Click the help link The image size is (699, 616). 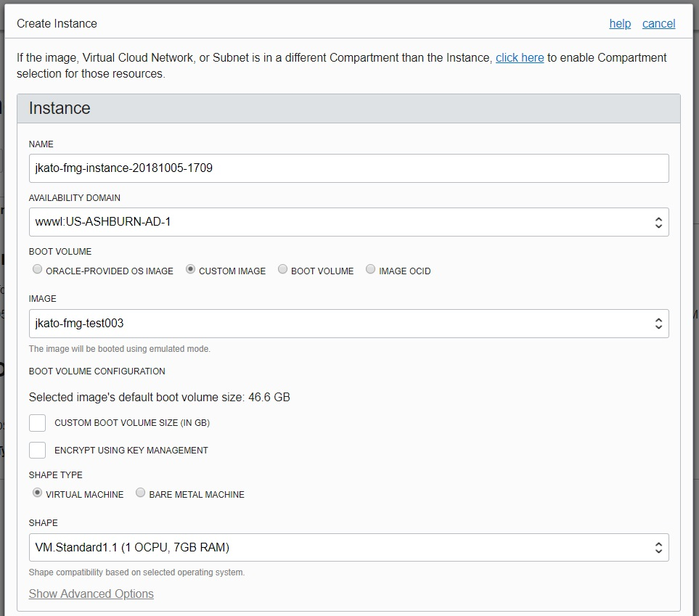pos(620,24)
